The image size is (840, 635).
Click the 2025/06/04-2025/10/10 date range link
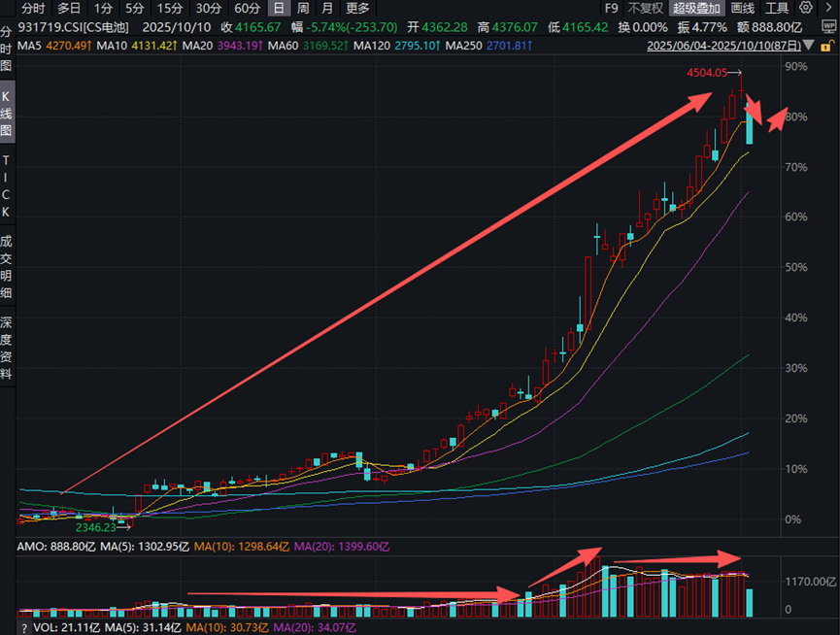pos(723,46)
